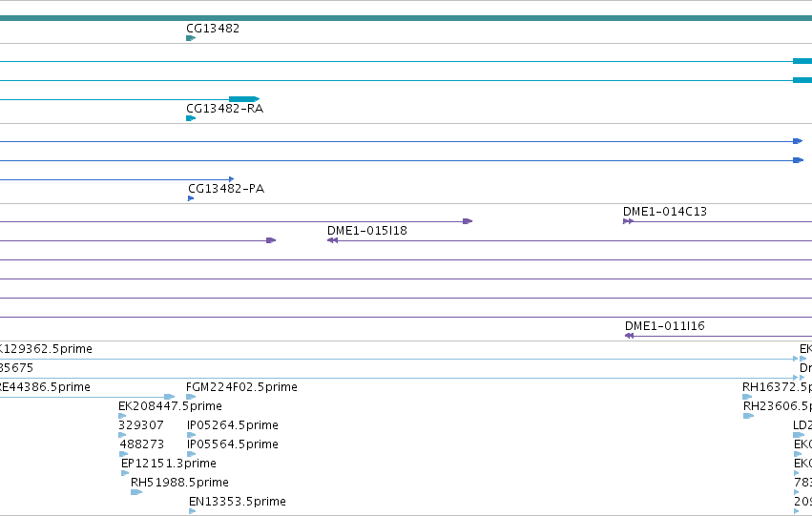Viewport: 812px width, 516px height.
Task: Click the RH23606 EST label
Action: pos(778,406)
